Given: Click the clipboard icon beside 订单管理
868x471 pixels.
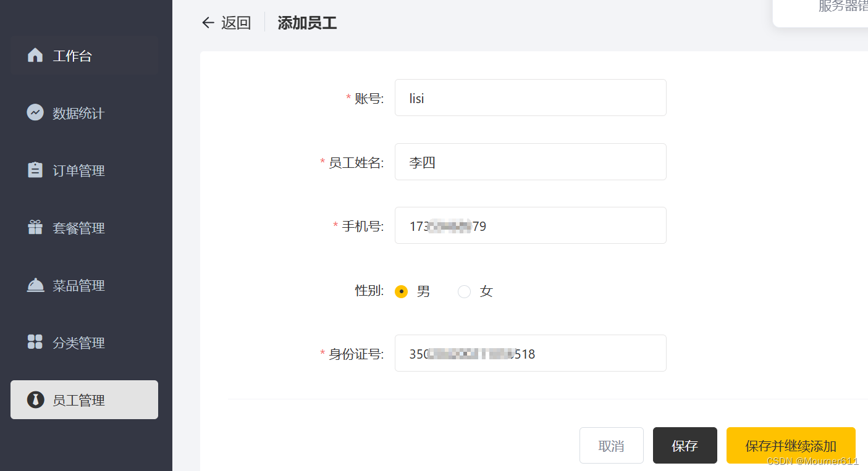Looking at the screenshot, I should pyautogui.click(x=35, y=170).
